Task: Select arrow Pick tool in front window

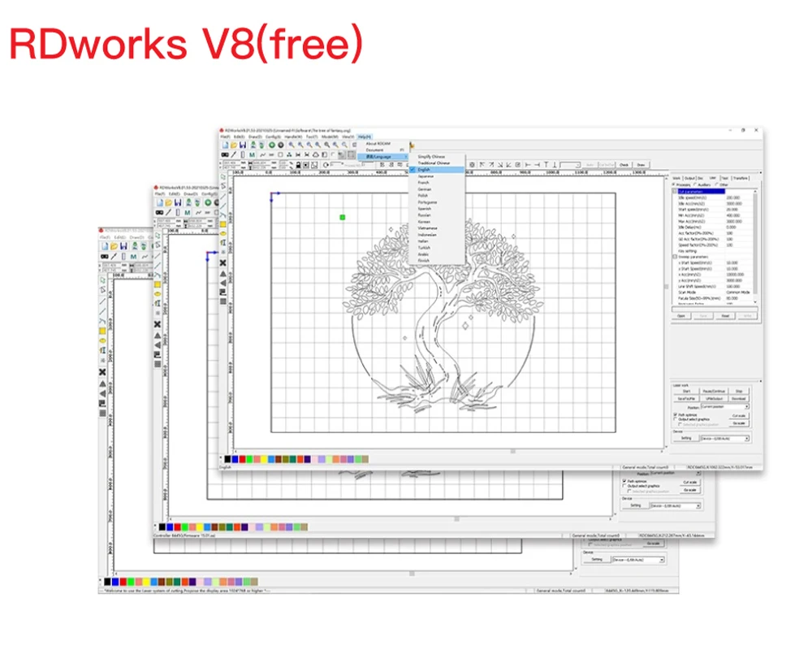Action: (223, 177)
